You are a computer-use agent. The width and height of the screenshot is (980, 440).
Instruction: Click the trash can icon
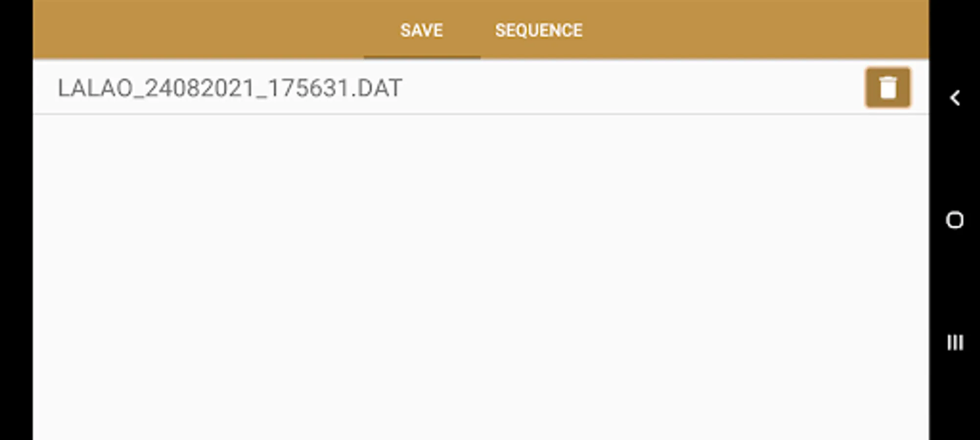tap(887, 88)
